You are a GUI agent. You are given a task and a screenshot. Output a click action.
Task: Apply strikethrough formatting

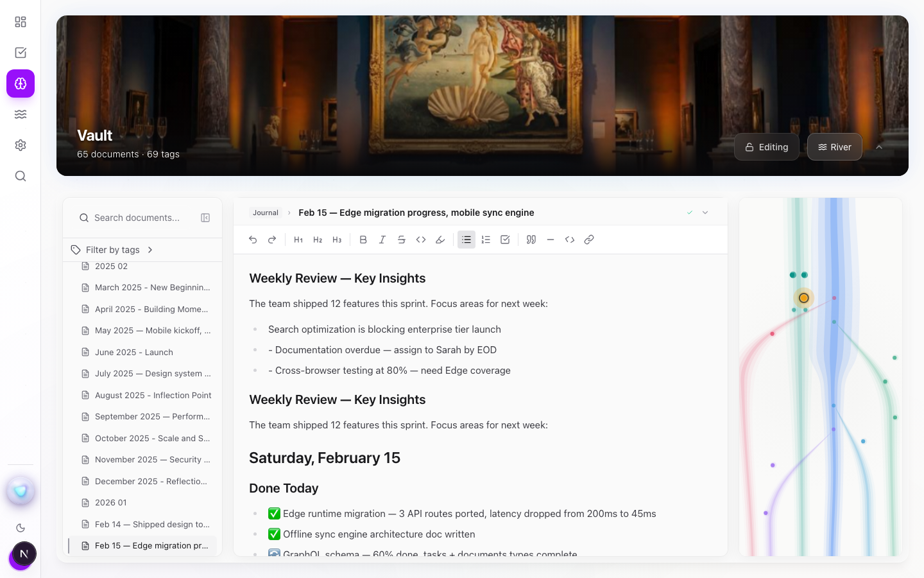tap(402, 240)
